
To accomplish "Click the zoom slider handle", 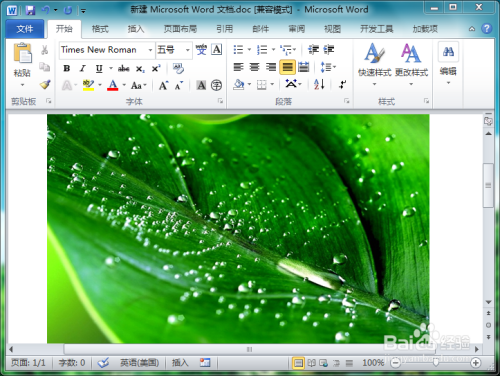I will 436,363.
